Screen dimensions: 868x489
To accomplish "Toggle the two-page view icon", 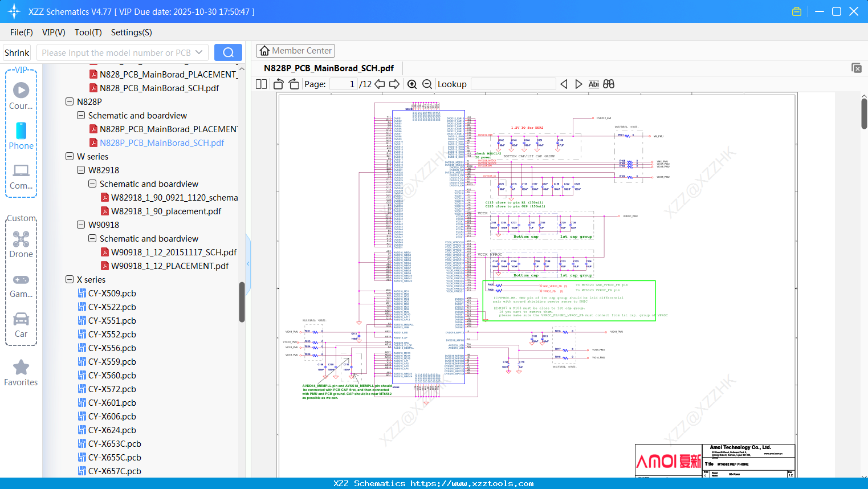I will tap(262, 84).
